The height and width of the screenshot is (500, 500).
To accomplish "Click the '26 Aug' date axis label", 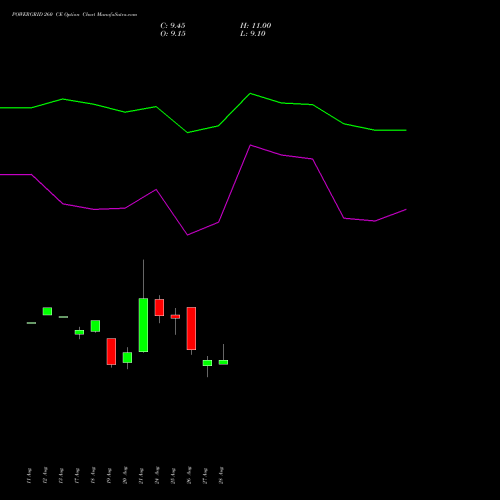I will 189,475.
